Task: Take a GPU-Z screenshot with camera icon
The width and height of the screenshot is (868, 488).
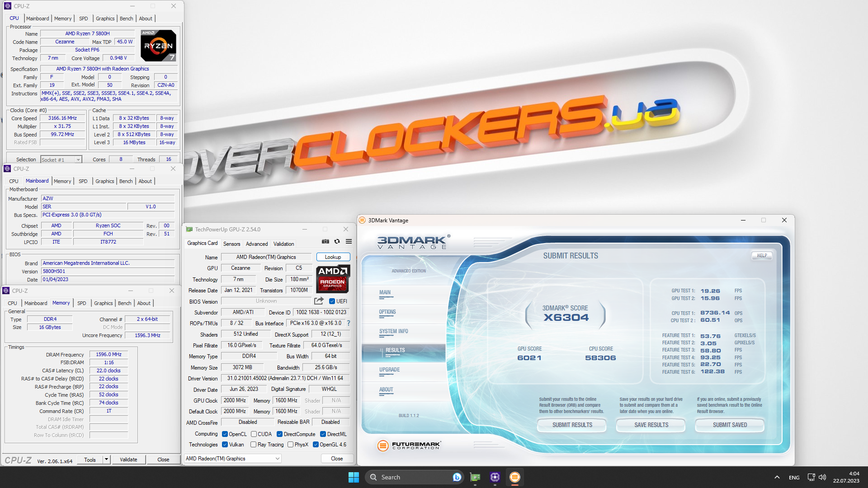Action: 325,241
